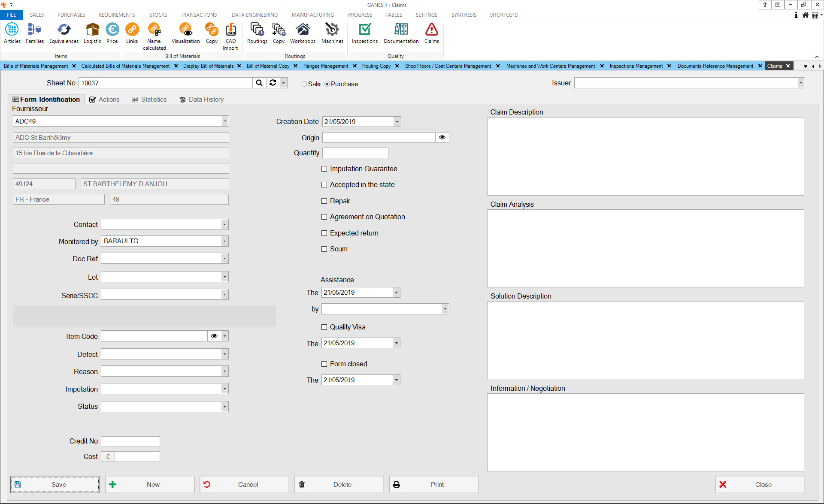Expand the Issuer dropdown

(800, 83)
